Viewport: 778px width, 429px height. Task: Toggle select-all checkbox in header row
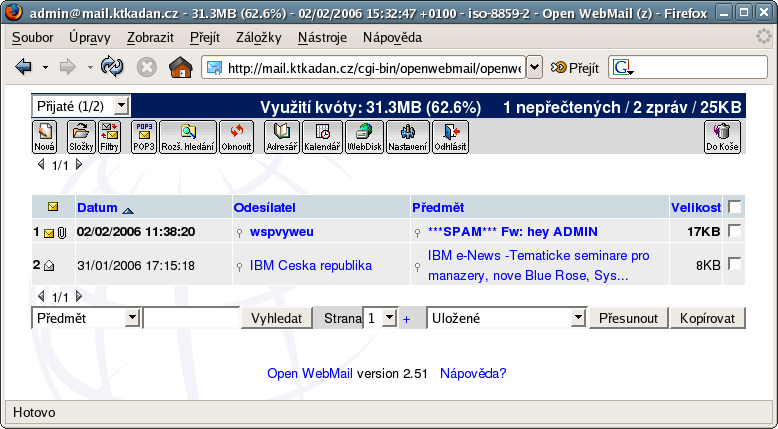[x=734, y=207]
